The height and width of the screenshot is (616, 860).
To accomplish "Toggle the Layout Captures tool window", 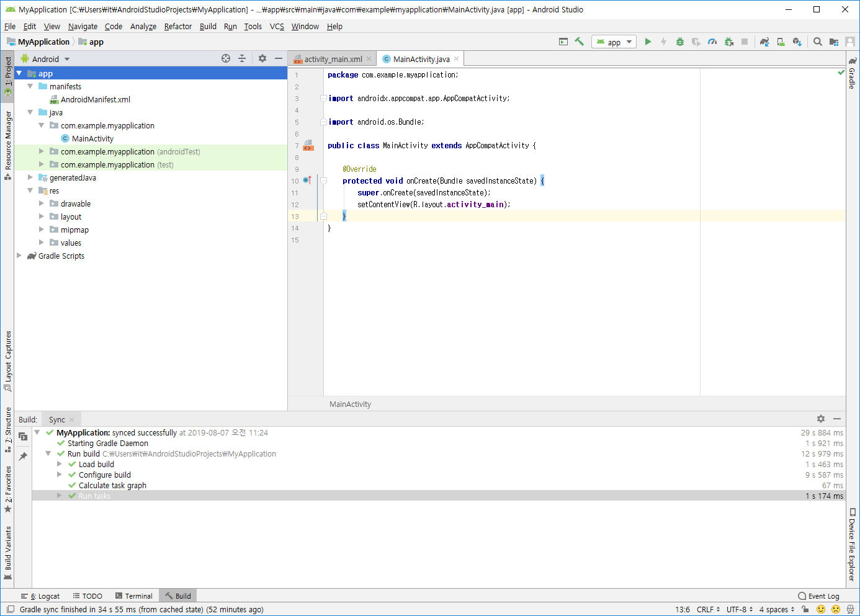I will tap(7, 361).
